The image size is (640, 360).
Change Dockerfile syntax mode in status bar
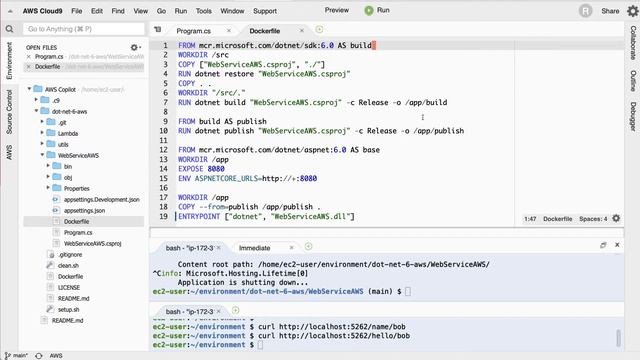pos(557,219)
